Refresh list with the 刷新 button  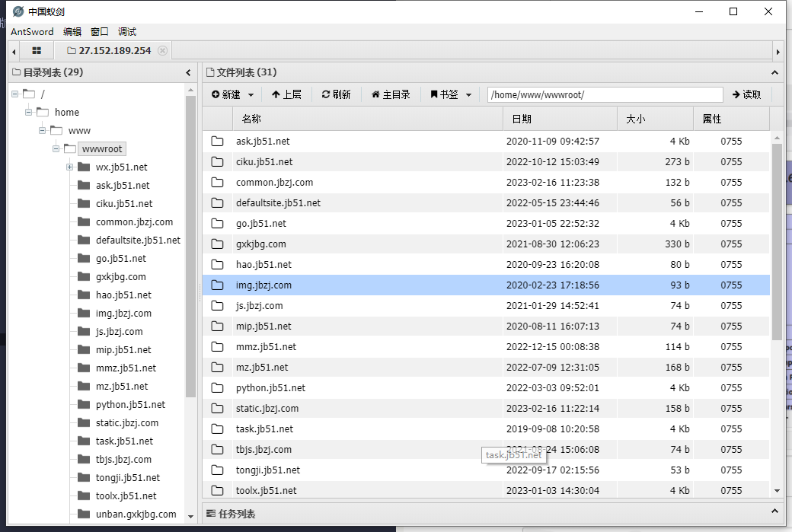[337, 95]
